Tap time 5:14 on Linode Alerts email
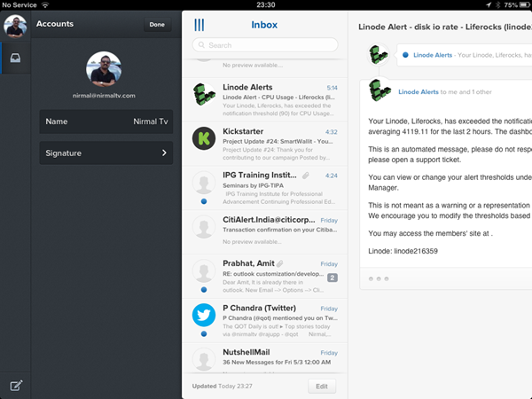Screen dimensions: 532x399 pos(332,88)
